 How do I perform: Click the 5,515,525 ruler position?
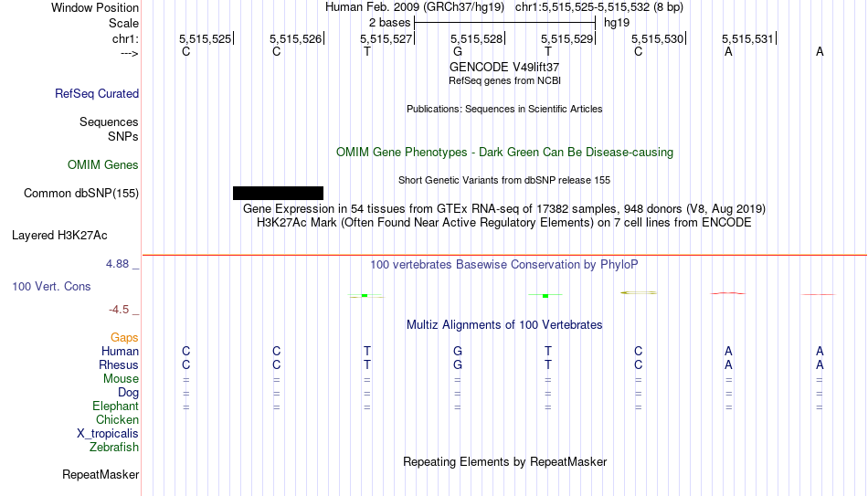[205, 38]
